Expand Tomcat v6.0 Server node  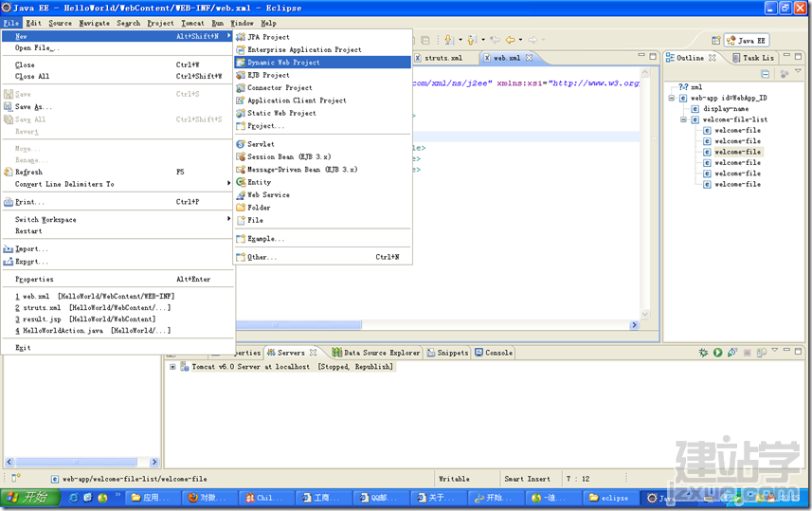tap(172, 366)
